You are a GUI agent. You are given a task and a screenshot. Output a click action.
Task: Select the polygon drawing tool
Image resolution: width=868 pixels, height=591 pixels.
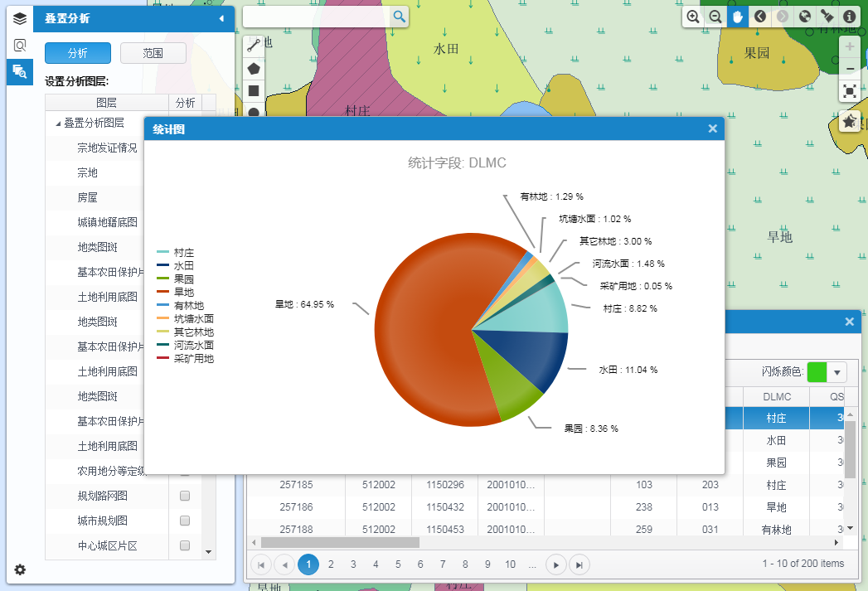[254, 69]
